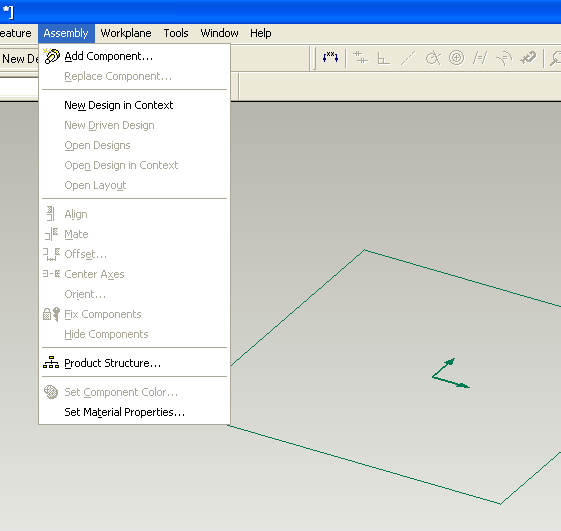Screen dimensions: 561x531
Task: Open Product Structure... dialog entry
Action: [x=135, y=363]
